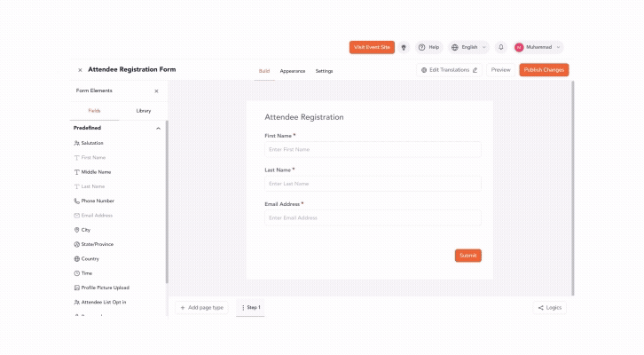Click the Salutation field icon
Screen dimensions: 644x355
76,143
